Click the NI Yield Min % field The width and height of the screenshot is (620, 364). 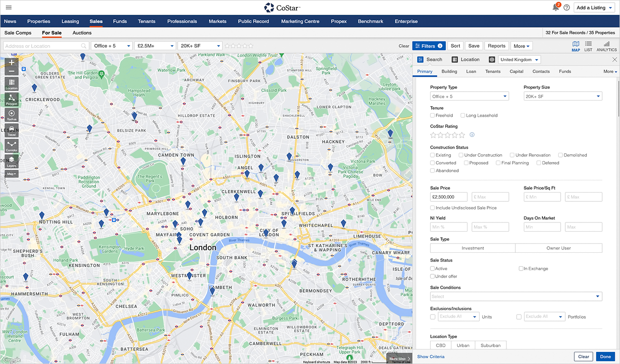pos(449,227)
